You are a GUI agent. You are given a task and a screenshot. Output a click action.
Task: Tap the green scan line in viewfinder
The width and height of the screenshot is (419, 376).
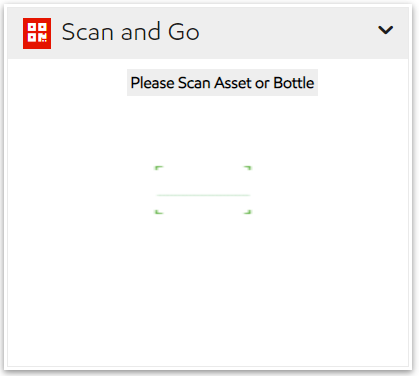coord(203,195)
